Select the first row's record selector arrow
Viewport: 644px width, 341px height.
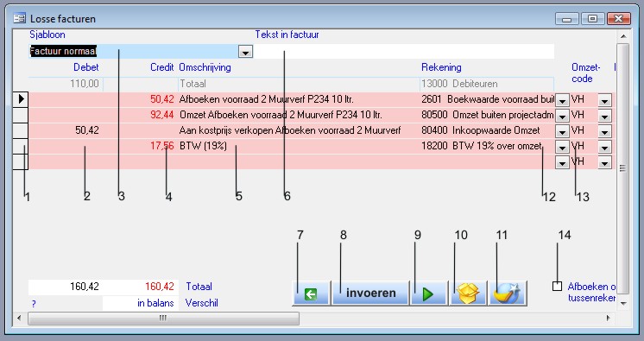coord(21,99)
